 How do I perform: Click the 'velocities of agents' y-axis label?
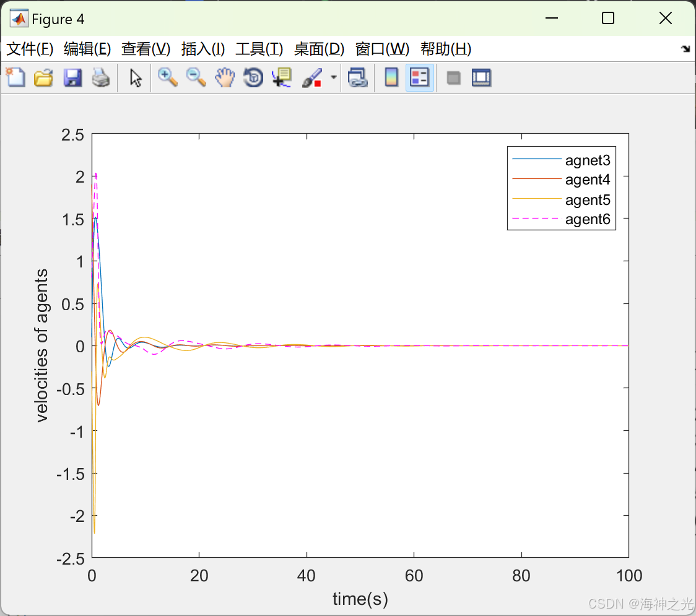(x=41, y=345)
